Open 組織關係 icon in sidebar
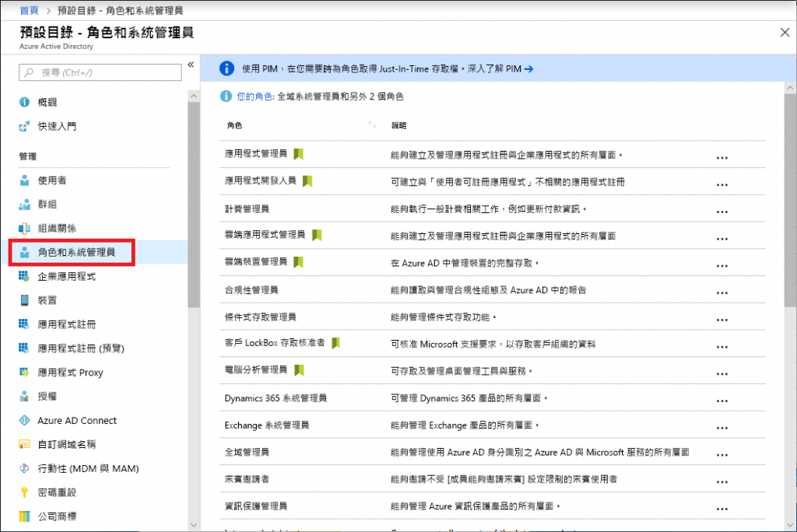Image resolution: width=797 pixels, height=532 pixels. pyautogui.click(x=24, y=228)
